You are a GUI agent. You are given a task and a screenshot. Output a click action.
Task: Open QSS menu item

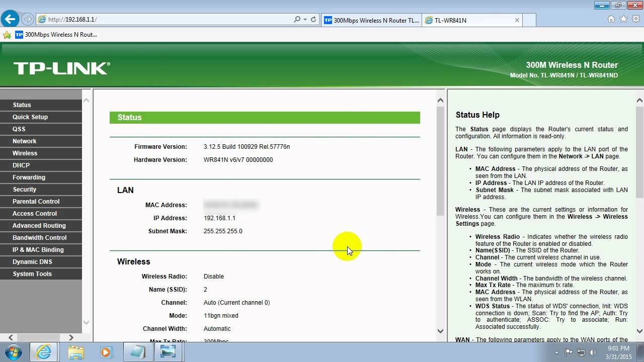(41, 129)
